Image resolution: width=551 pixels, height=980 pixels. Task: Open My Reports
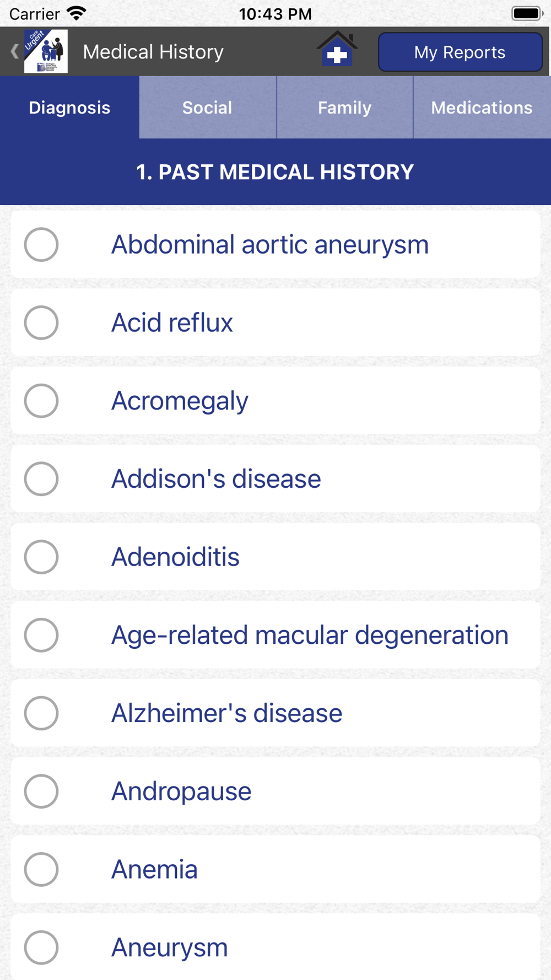coord(460,52)
